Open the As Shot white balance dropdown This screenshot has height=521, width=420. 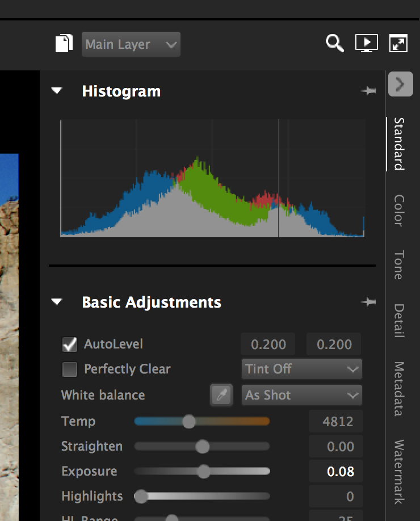point(301,396)
